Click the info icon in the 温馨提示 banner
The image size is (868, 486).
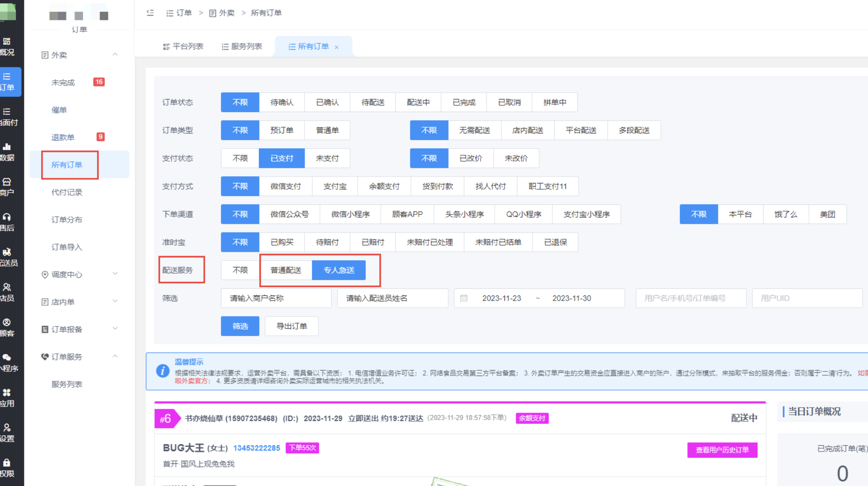click(x=163, y=371)
